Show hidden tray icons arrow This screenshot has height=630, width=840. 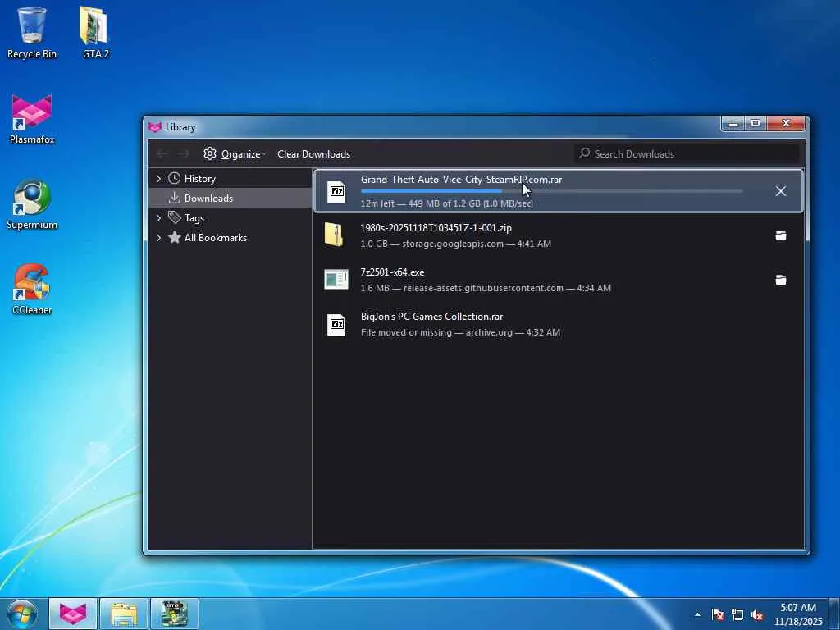point(697,614)
